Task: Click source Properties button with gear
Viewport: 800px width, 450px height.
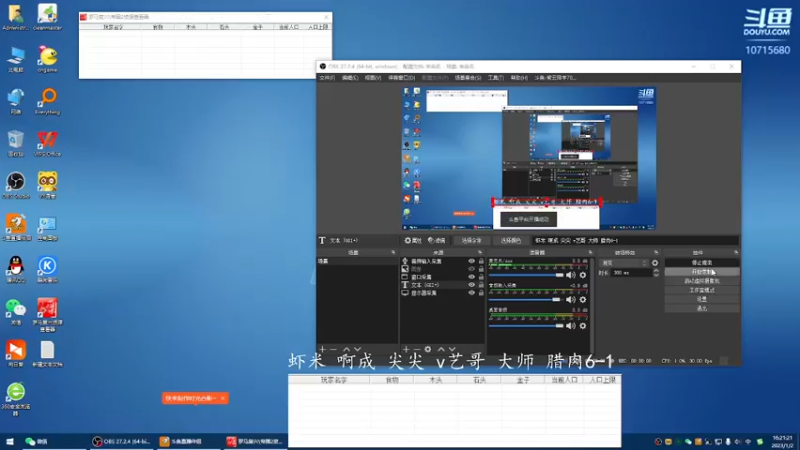Action: [x=413, y=240]
